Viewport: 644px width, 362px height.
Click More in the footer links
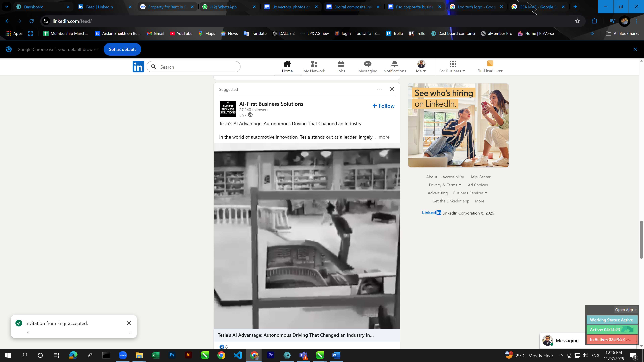click(479, 201)
